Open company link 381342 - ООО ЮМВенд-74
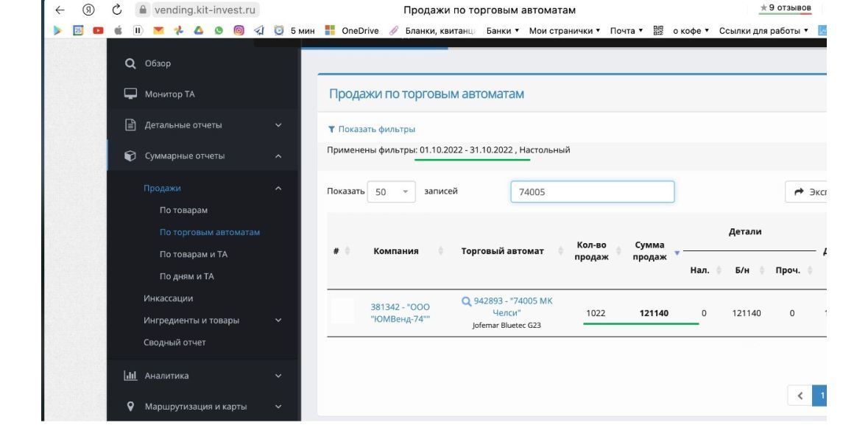Viewport: 868px width, 442px height. (x=401, y=313)
